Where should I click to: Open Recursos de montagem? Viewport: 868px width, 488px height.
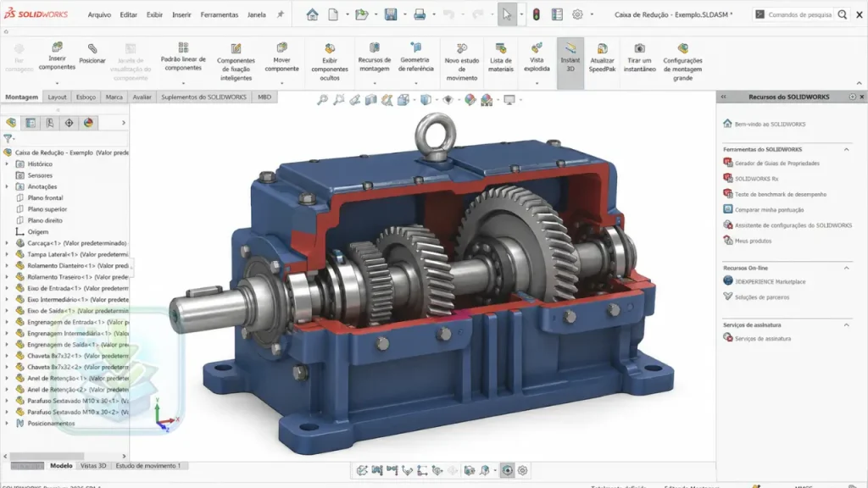click(374, 57)
